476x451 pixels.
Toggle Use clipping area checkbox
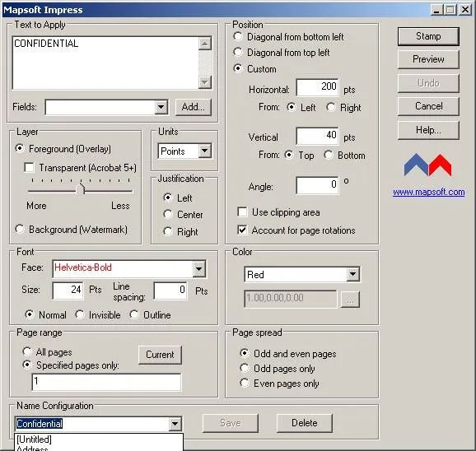[242, 212]
